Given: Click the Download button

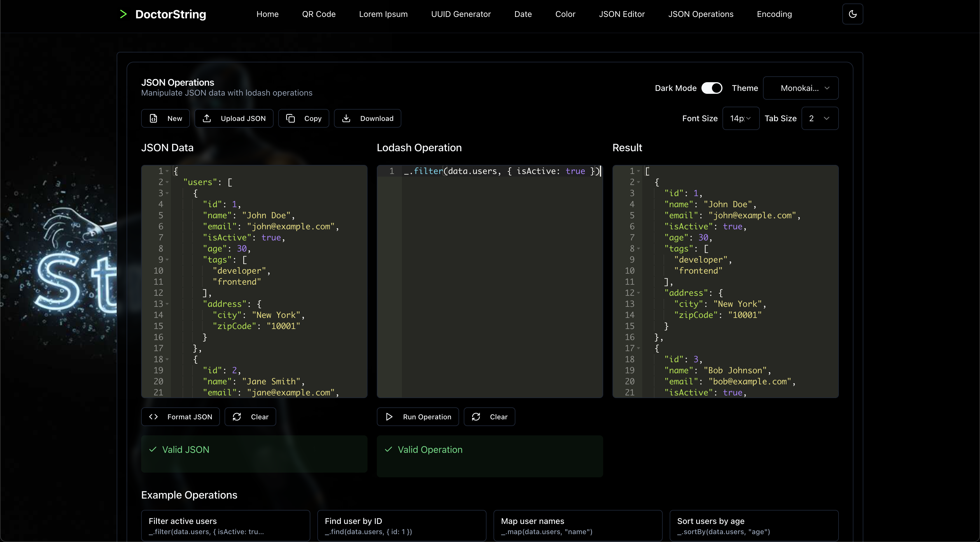Looking at the screenshot, I should point(367,119).
